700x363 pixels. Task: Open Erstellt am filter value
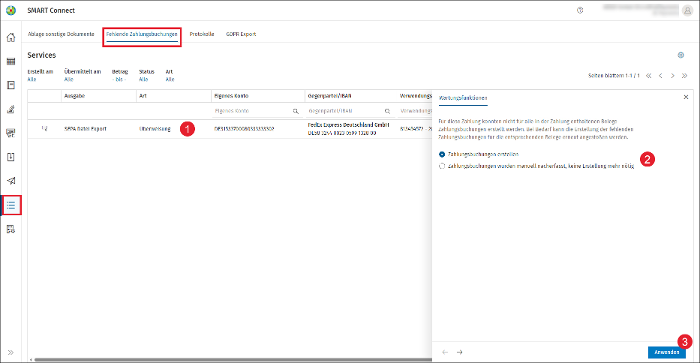tap(32, 79)
